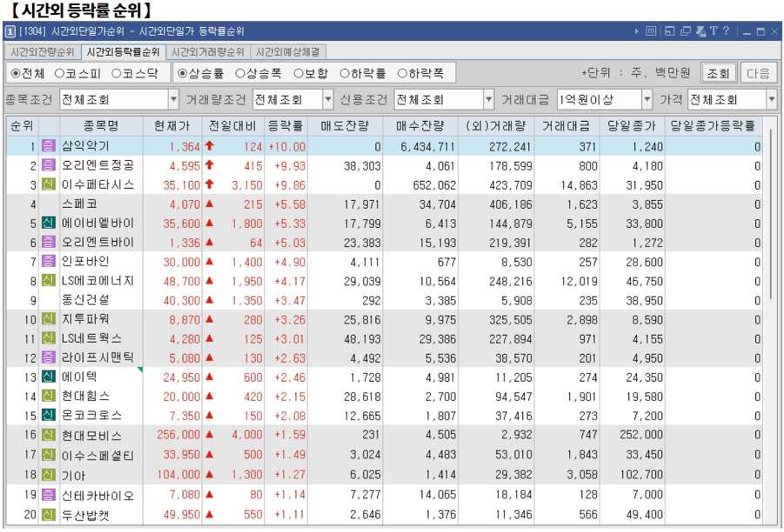
Task: Click the arrow play icon on the title bar
Action: (637, 30)
